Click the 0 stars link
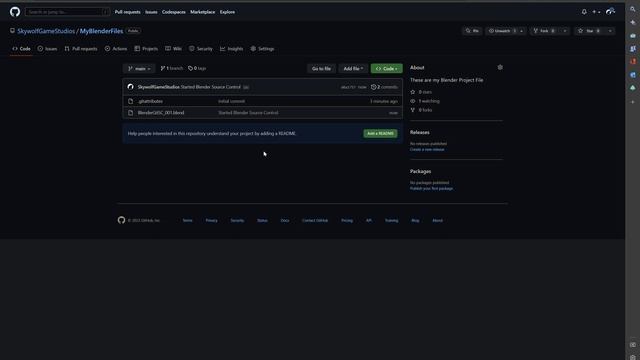This screenshot has width=640, height=360. (x=421, y=92)
